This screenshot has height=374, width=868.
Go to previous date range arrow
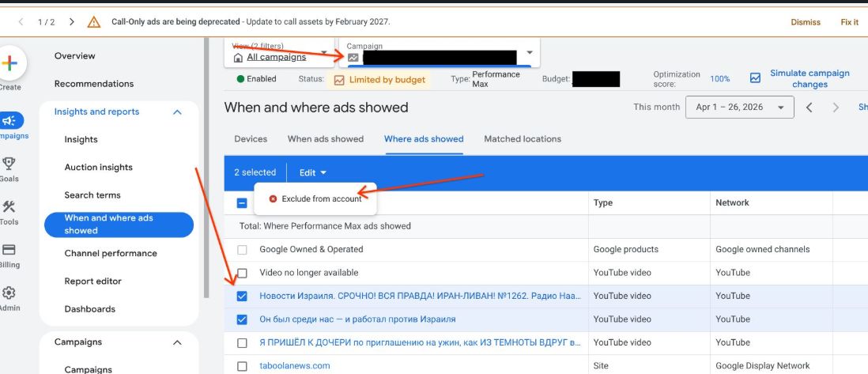pyautogui.click(x=809, y=108)
